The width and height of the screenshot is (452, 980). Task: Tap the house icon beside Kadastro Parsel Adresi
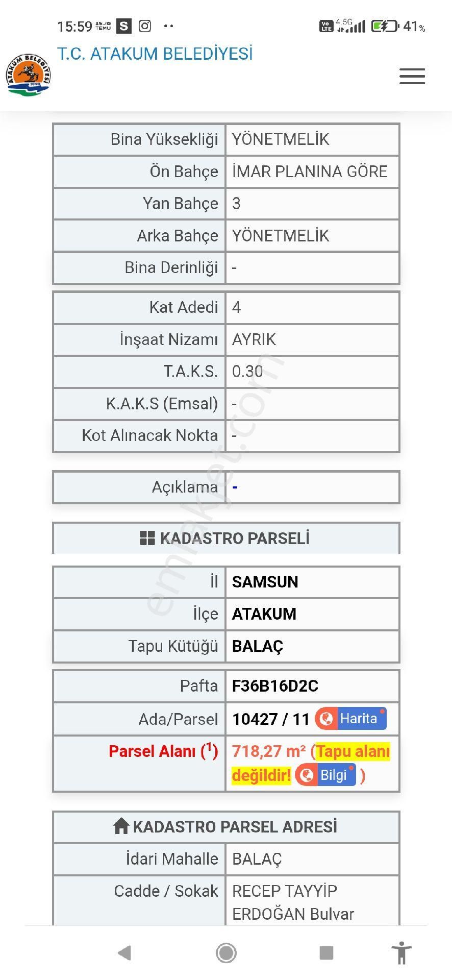pyautogui.click(x=121, y=826)
